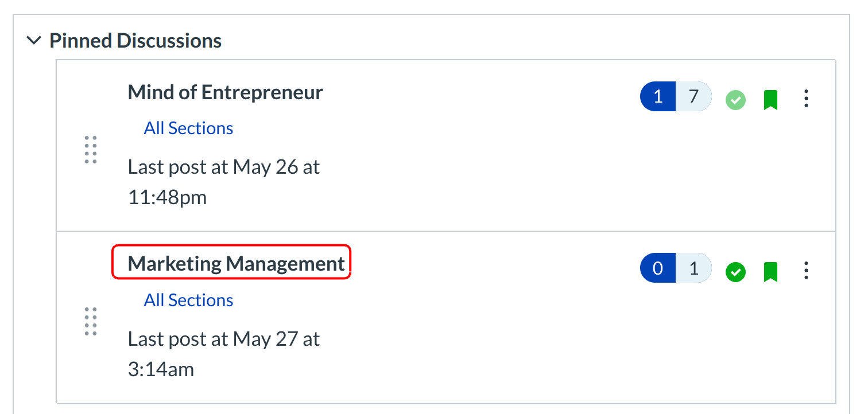Toggle subscription bookmark for Marketing Management
Viewport: 868px width, 414px height.
[770, 271]
